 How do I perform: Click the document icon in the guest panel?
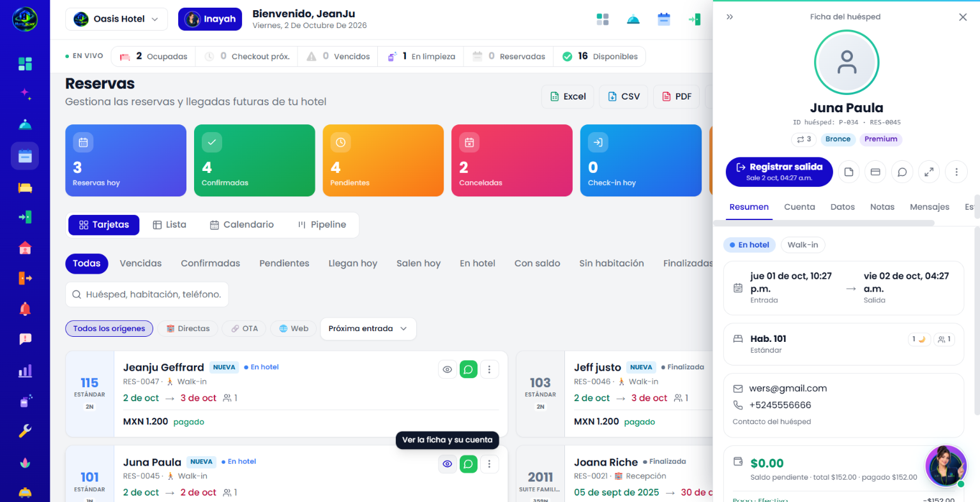coord(848,172)
